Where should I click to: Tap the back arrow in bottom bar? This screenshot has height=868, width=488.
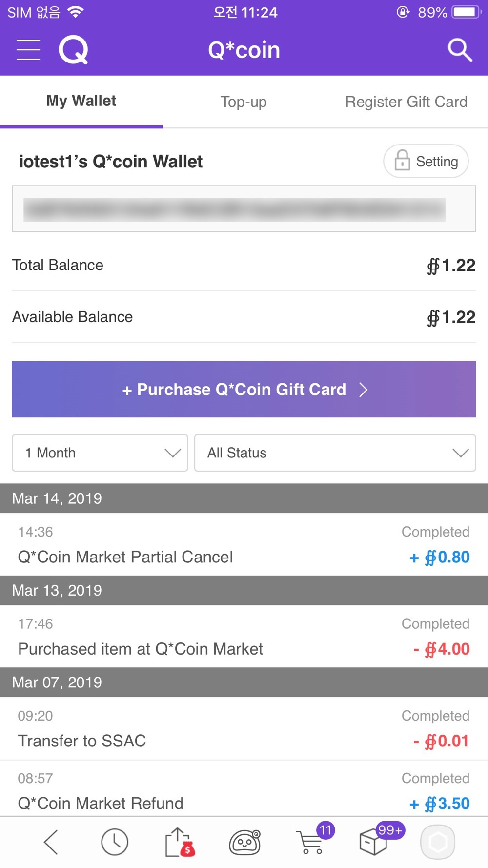[x=51, y=842]
